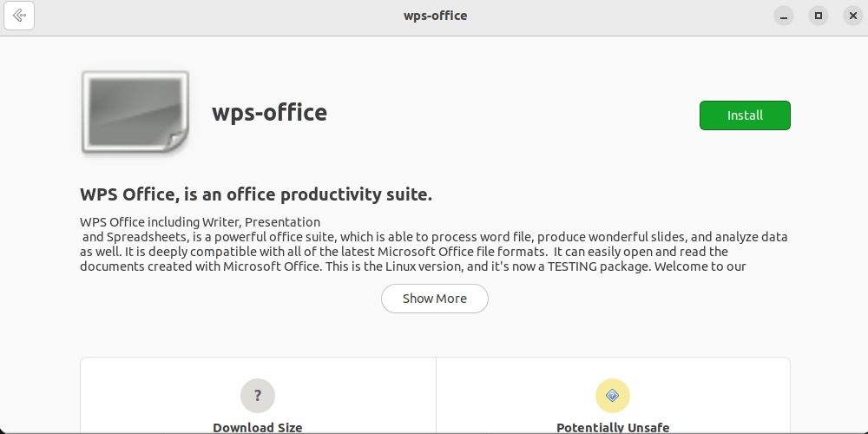Maximize the wps-office window

(x=817, y=16)
